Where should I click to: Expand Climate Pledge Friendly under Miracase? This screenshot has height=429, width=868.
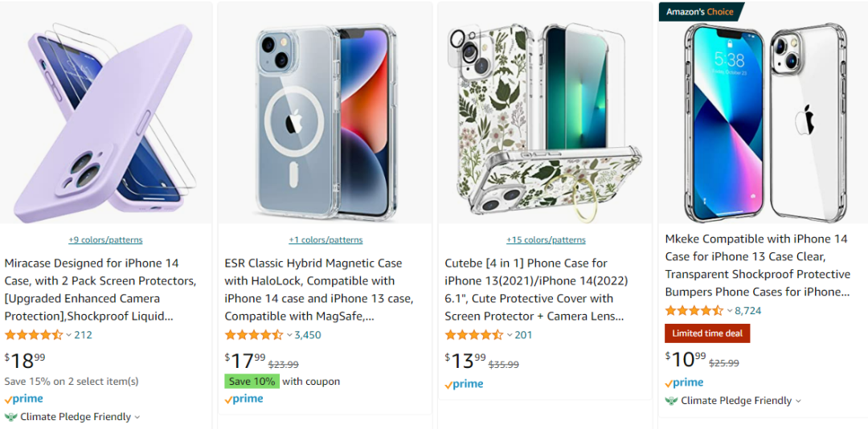click(x=137, y=417)
